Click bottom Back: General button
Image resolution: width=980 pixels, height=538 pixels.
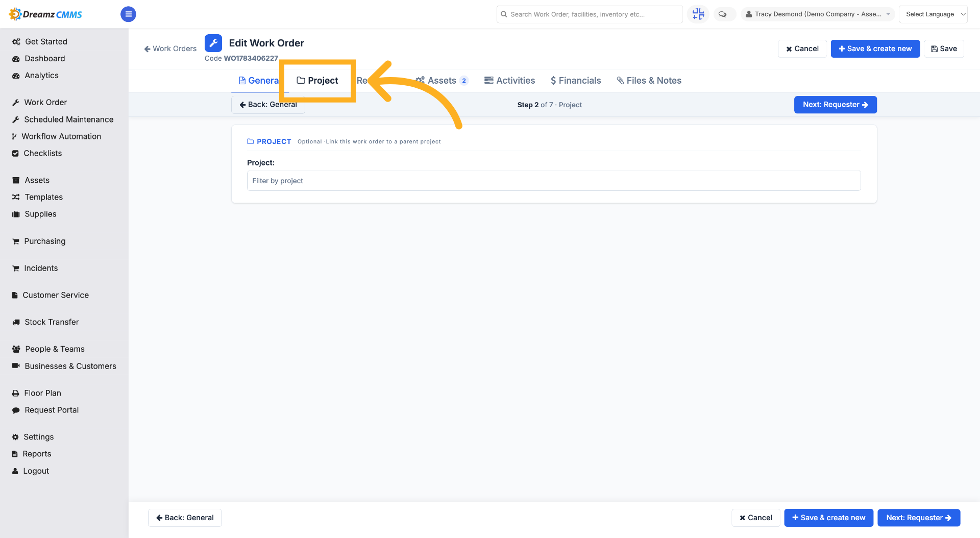point(185,518)
